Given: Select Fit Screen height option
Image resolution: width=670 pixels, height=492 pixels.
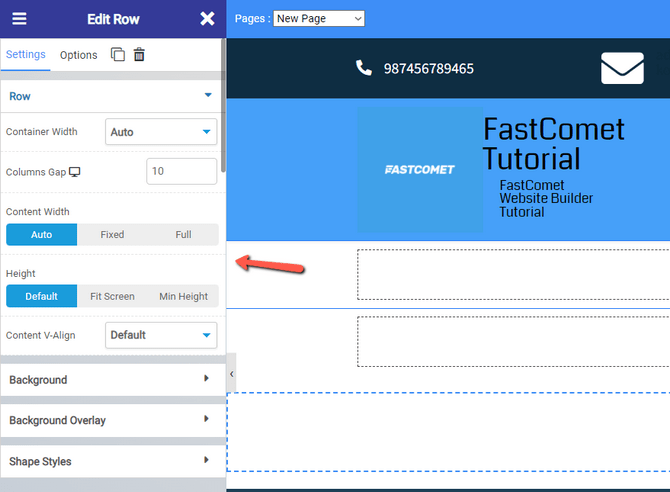Looking at the screenshot, I should pyautogui.click(x=112, y=296).
